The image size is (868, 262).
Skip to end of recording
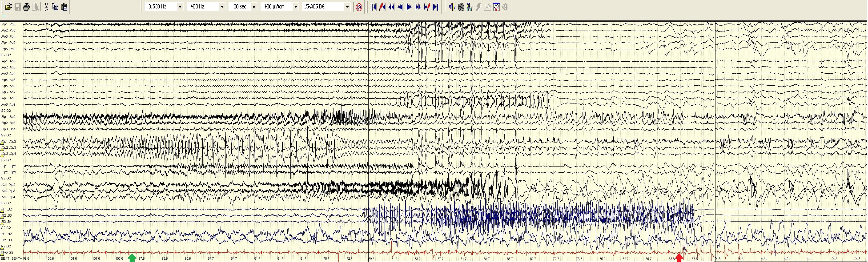pos(435,7)
